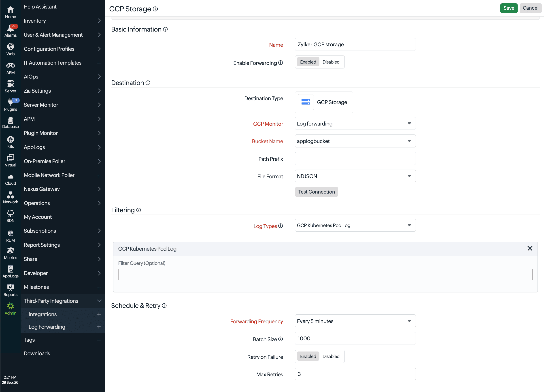Click the Cancel button

(530, 8)
